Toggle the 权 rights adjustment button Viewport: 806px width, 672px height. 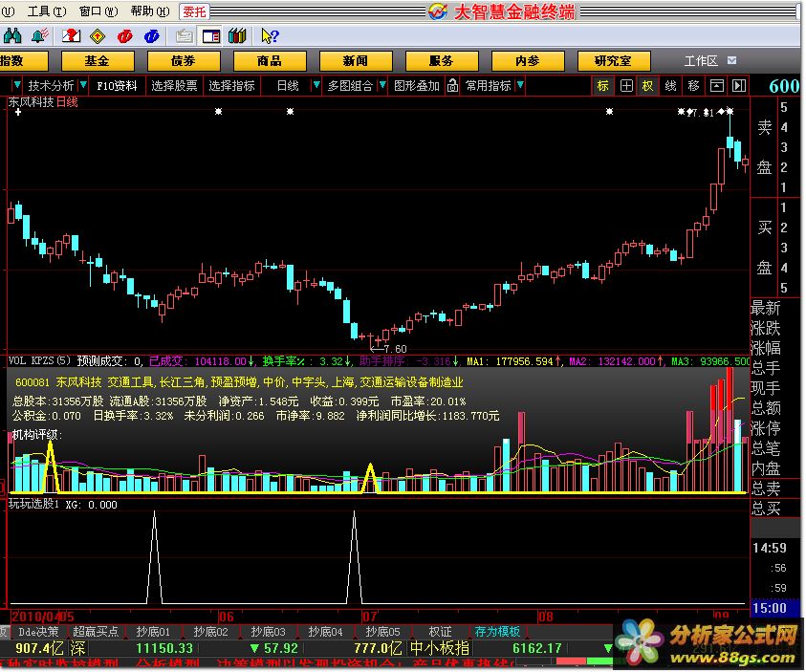click(x=647, y=86)
